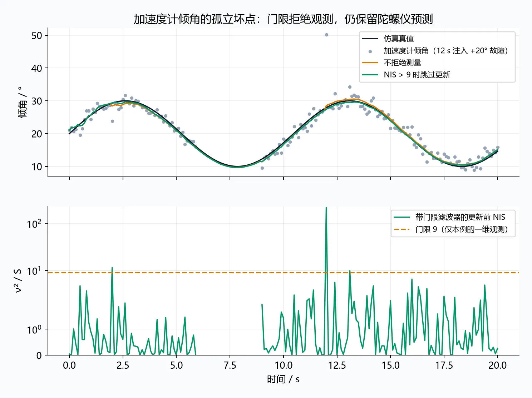Click the x-axis tick label 20.0
This screenshot has width=532, height=398.
pos(498,365)
